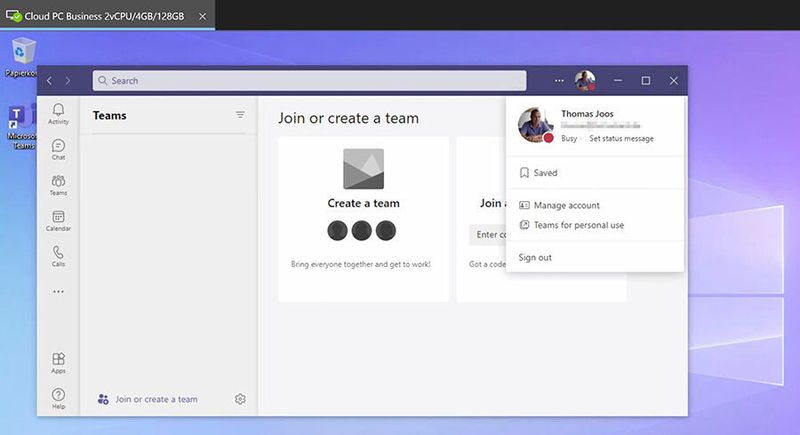This screenshot has width=800, height=435.
Task: Click Set status message link
Action: pyautogui.click(x=621, y=138)
